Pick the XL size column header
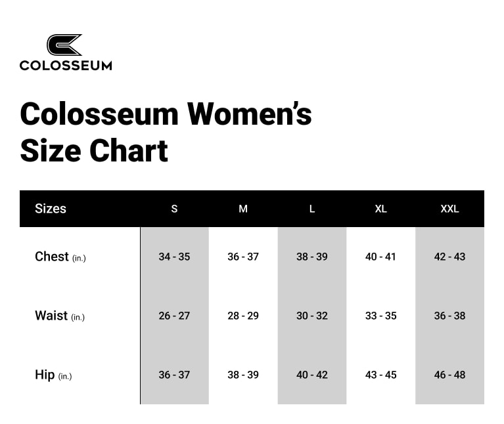 (x=380, y=209)
